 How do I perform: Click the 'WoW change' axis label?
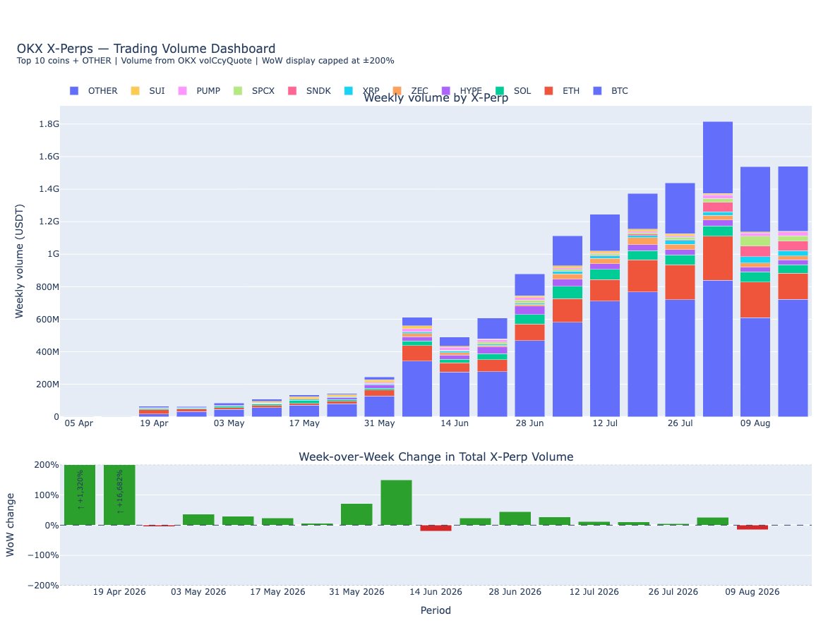click(x=10, y=525)
